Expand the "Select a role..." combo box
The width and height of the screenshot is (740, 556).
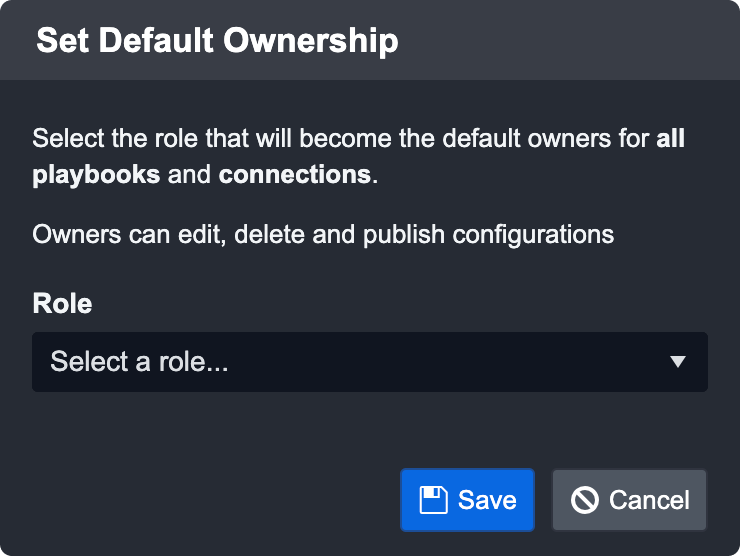[369, 362]
